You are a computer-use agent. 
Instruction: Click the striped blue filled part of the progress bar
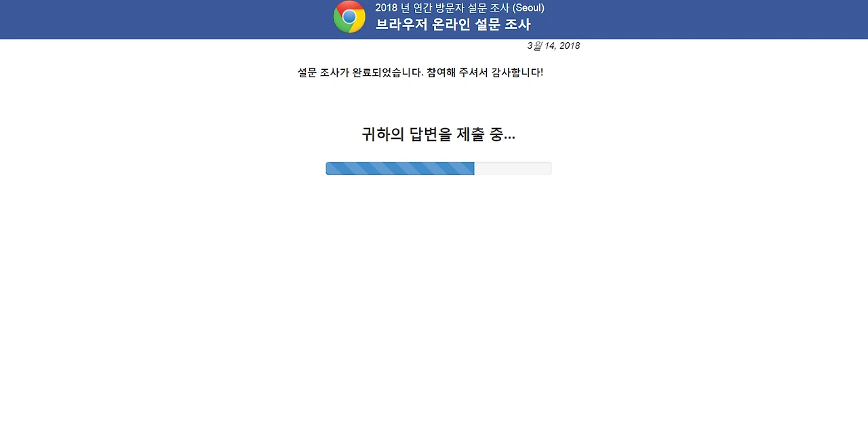click(400, 168)
